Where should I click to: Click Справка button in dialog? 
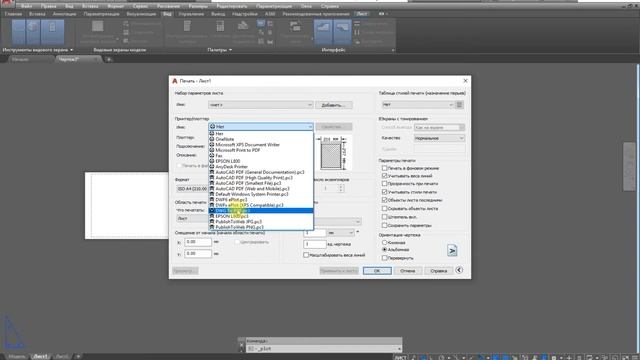coord(438,271)
